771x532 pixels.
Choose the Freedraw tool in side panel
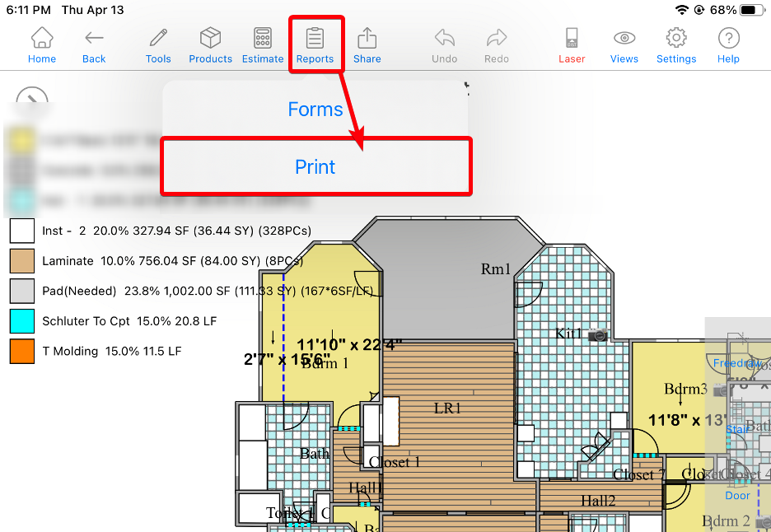tap(737, 363)
